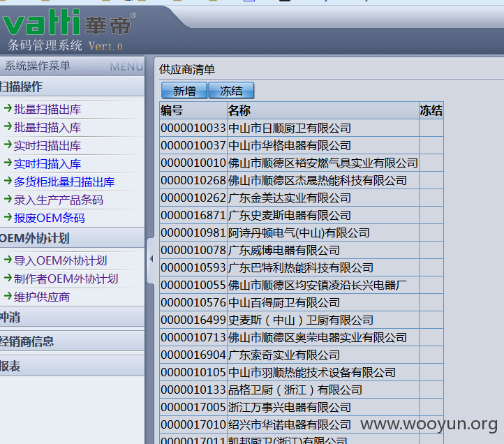
Task: Open 实时扫描入库 menu link
Action: [x=47, y=164]
